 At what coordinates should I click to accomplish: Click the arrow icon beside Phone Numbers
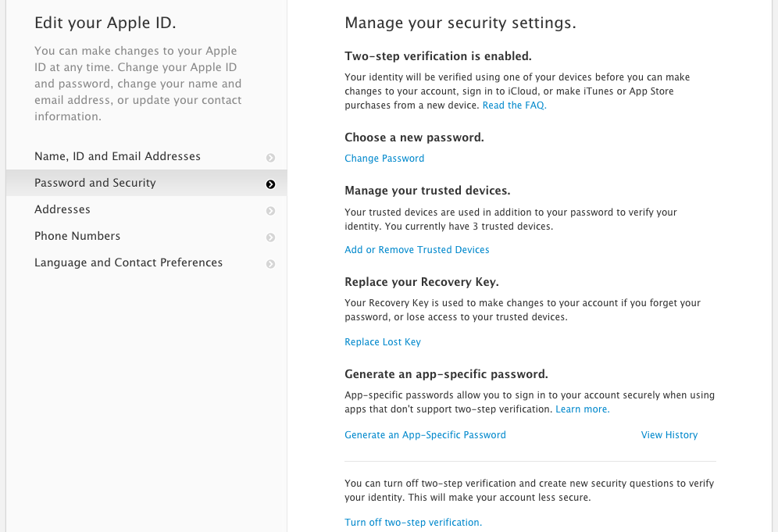[x=270, y=237]
